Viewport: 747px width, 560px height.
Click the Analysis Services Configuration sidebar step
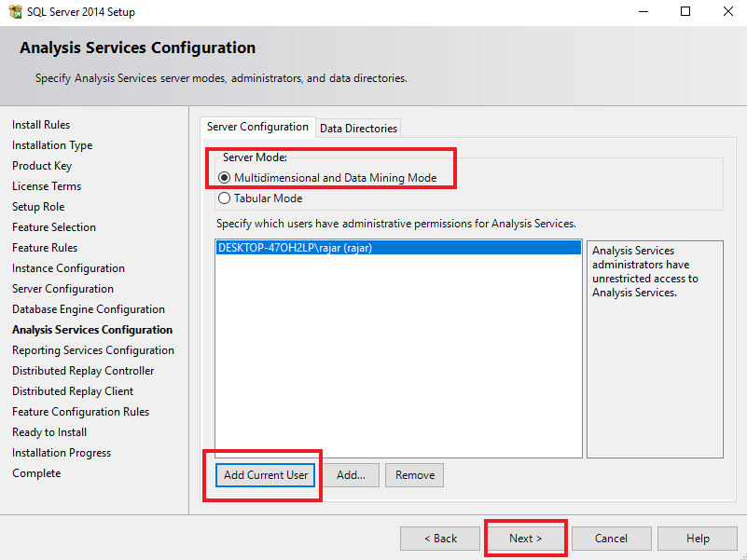tap(92, 330)
